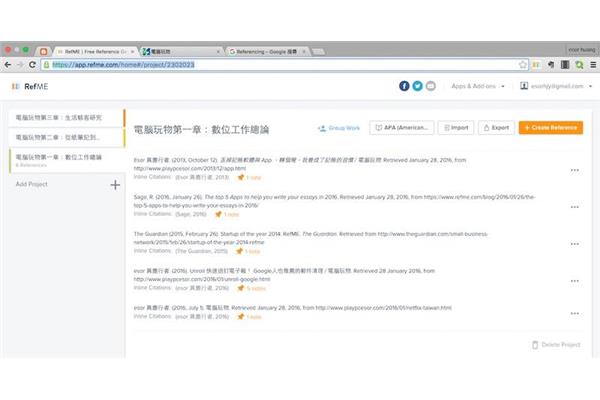Screen dimensions: 600x400
Task: Reload the page with refresh icon
Action: [x=33, y=65]
